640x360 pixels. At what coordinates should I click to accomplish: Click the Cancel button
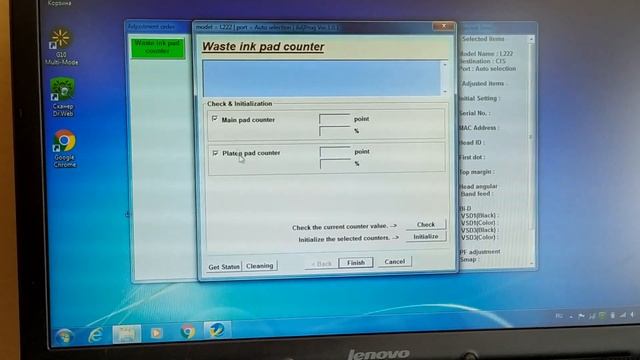coord(394,262)
